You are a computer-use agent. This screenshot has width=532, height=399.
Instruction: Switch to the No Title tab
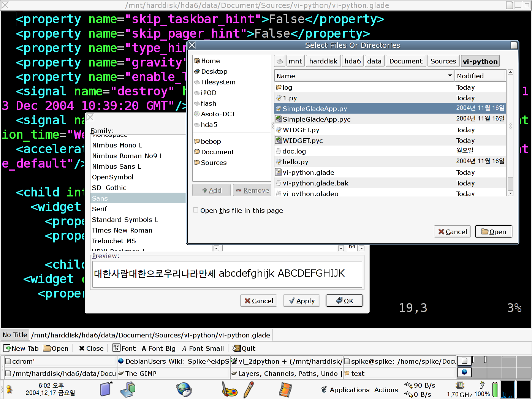pyautogui.click(x=15, y=335)
